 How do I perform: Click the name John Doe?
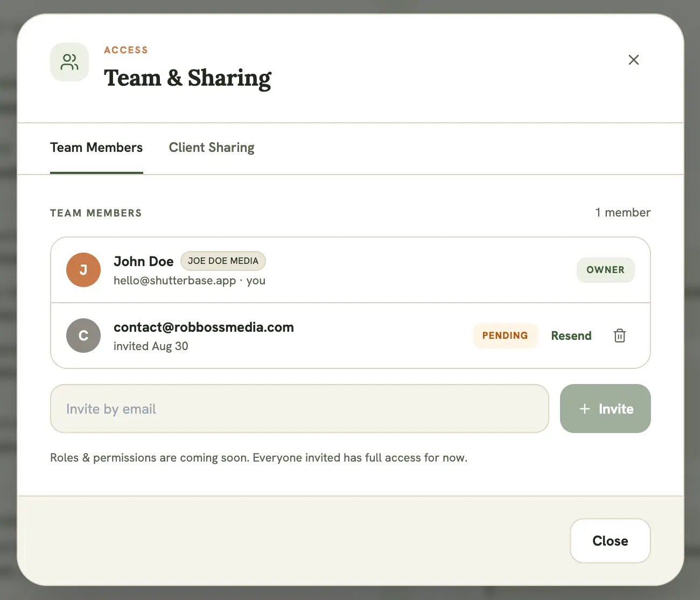pos(144,261)
